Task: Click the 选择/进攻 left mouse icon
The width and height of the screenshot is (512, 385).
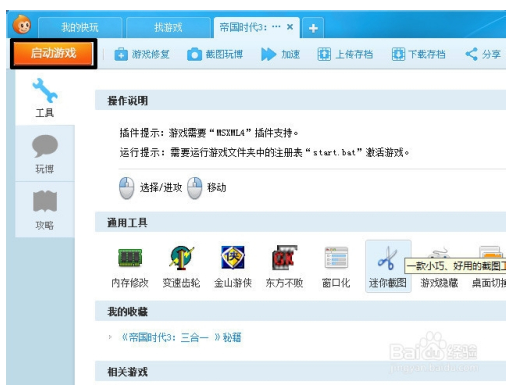Action: coord(127,188)
